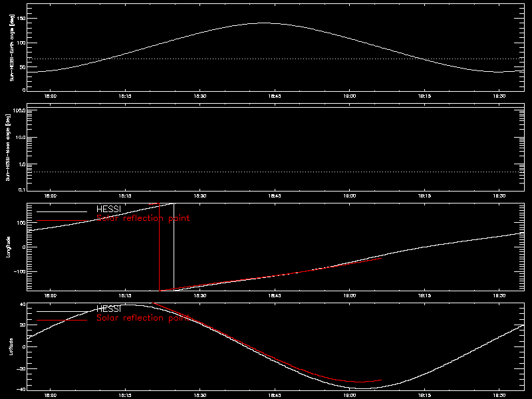Click the 40 tick label on Latitude axis
This screenshot has width=532, height=399.
pos(23,304)
